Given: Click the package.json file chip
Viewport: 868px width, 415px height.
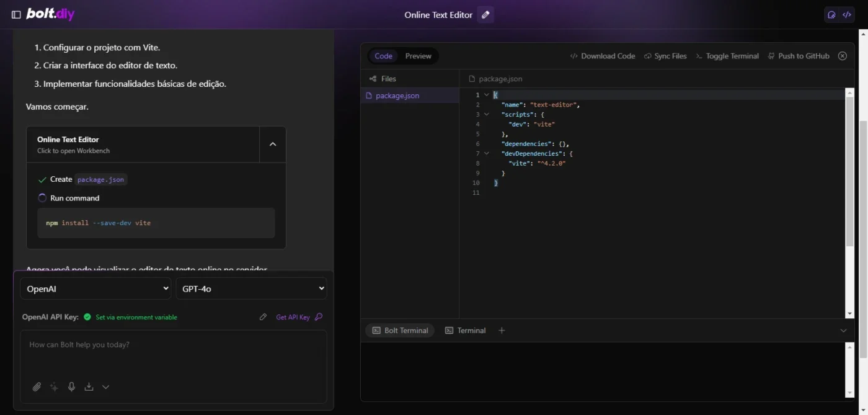Looking at the screenshot, I should [100, 179].
